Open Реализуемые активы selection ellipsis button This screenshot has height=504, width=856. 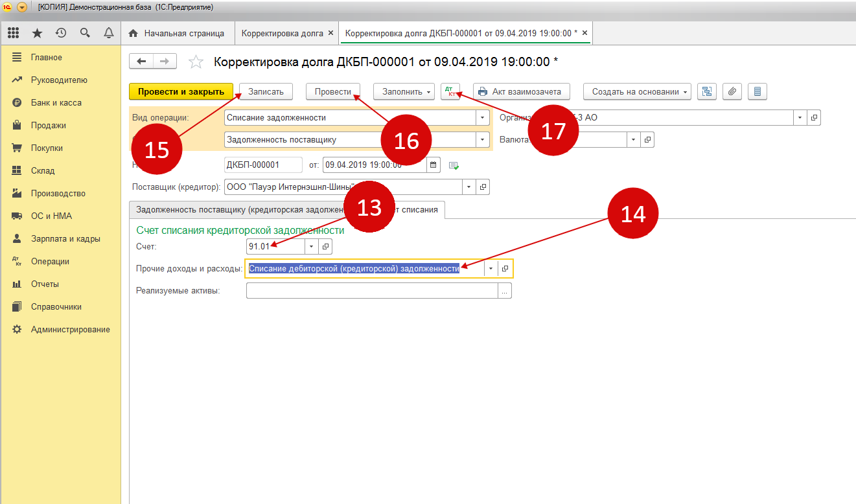pos(505,291)
